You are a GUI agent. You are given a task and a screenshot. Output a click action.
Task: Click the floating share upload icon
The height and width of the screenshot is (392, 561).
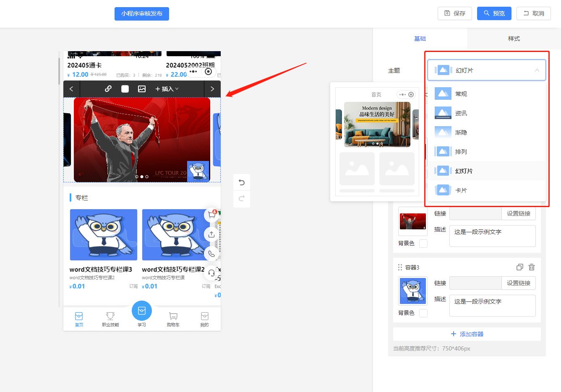211,234
